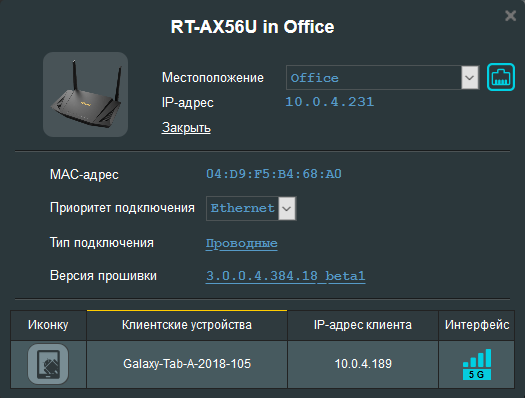
Task: Click client IP address 10.0.4.189
Action: click(363, 364)
